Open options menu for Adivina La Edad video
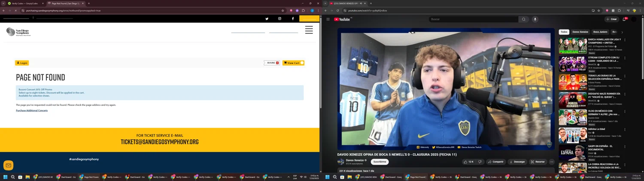This screenshot has width=644, height=181. click(625, 129)
